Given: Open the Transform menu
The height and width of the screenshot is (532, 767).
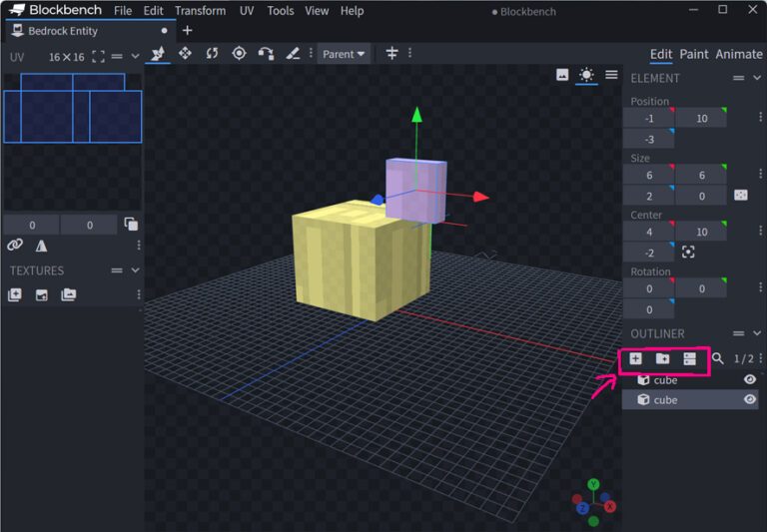Looking at the screenshot, I should pyautogui.click(x=200, y=11).
